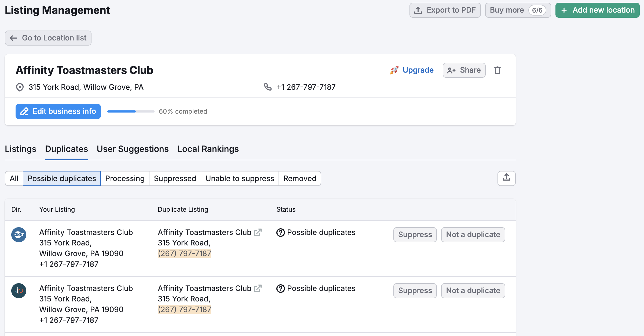Image resolution: width=644 pixels, height=336 pixels.
Task: Click the export upload icon above table
Action: (x=506, y=178)
